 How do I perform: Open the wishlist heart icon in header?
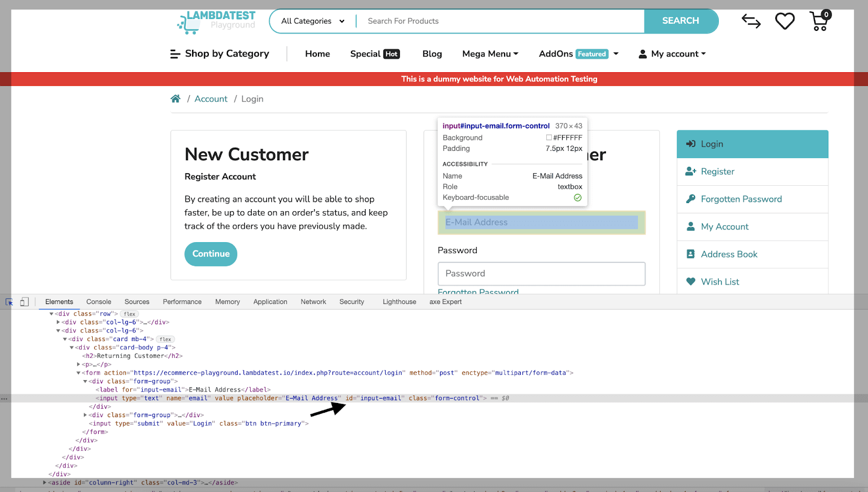784,21
